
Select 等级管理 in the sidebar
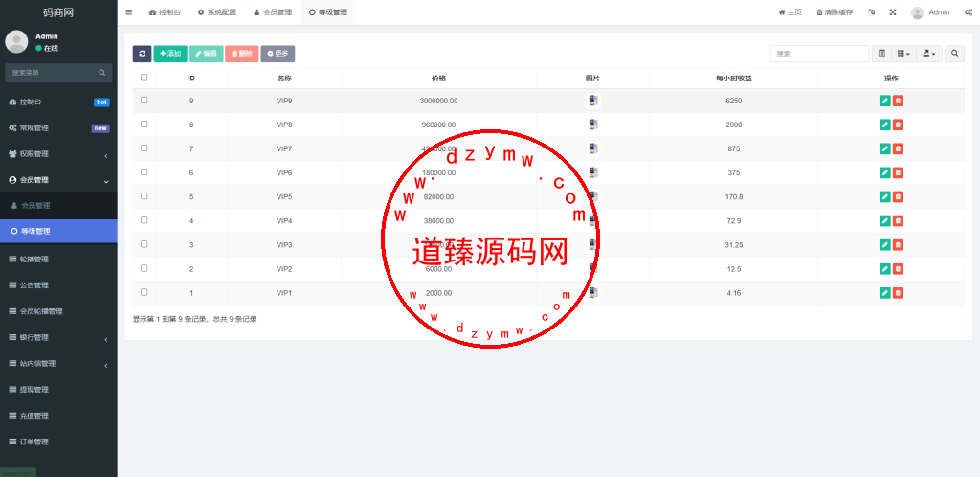coord(58,231)
